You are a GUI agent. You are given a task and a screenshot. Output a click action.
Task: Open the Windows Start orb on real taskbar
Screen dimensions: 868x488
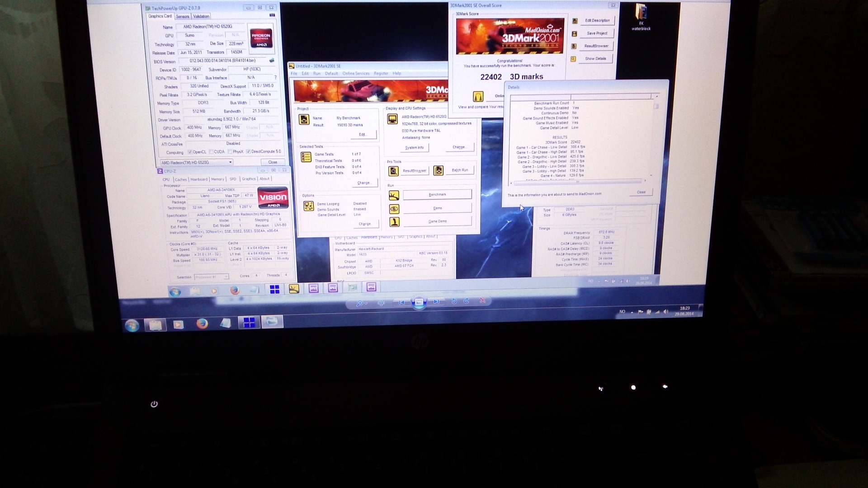click(132, 325)
